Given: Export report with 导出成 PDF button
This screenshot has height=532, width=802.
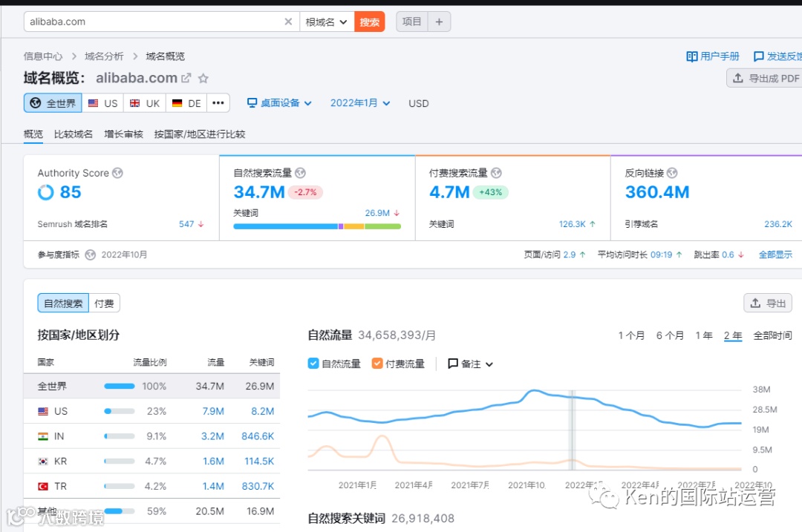Looking at the screenshot, I should (765, 78).
